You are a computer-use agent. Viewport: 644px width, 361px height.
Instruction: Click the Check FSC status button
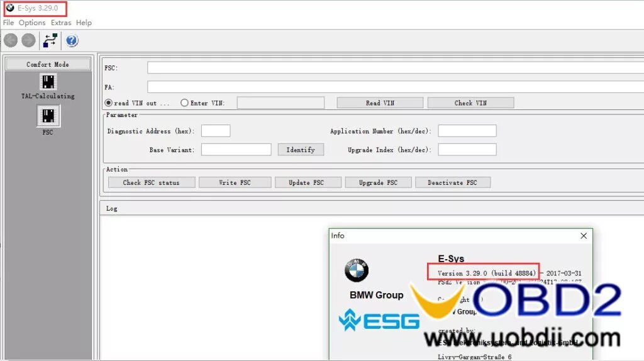[151, 182]
